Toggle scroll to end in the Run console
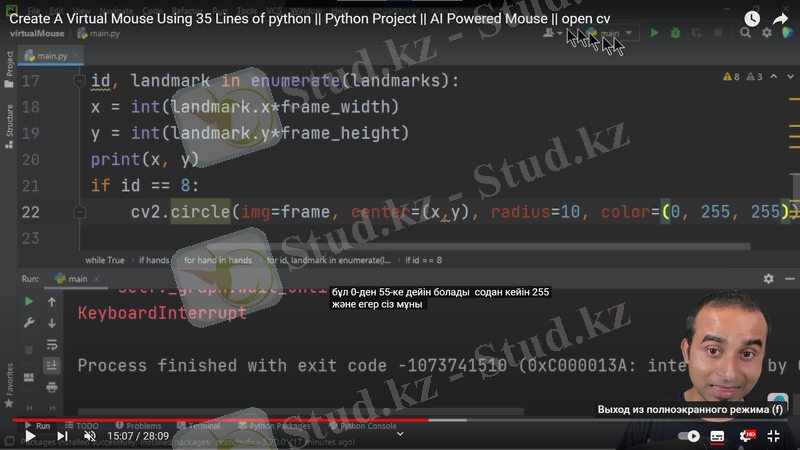800x450 pixels. [52, 365]
